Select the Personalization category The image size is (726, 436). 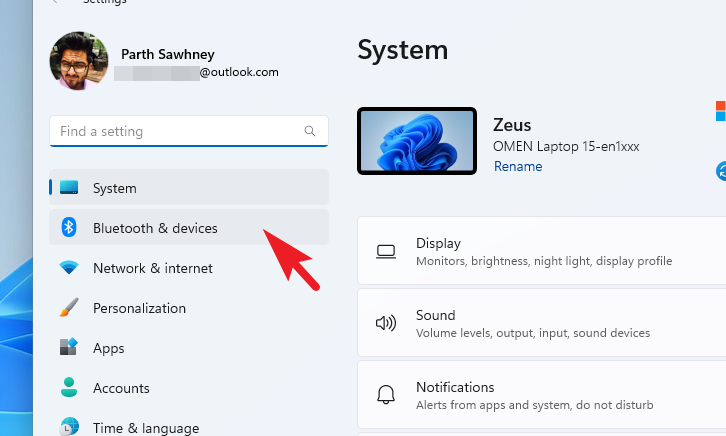189,308
